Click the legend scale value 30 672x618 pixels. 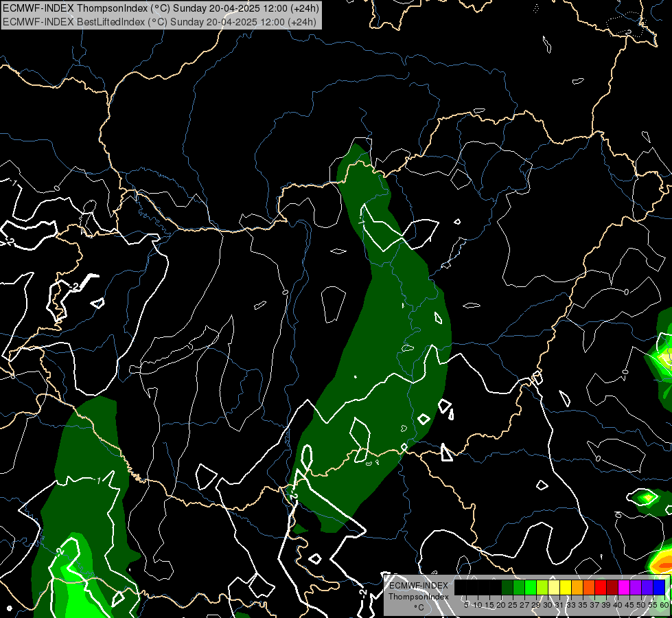coord(548,605)
